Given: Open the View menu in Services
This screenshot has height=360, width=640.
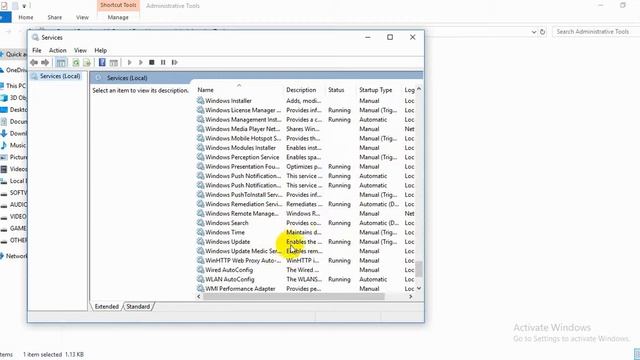Looking at the screenshot, I should [x=80, y=50].
